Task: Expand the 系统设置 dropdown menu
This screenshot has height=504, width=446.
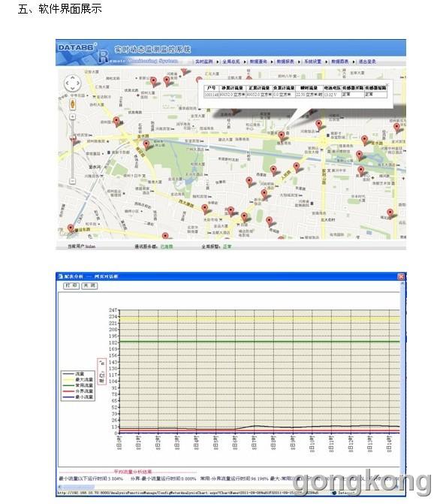Action: click(x=312, y=62)
